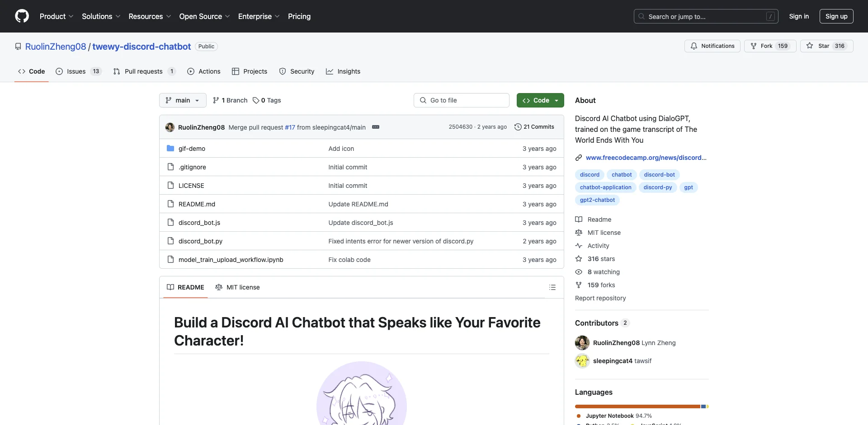
Task: Open sleepingcat4 contributor avatar
Action: click(x=582, y=361)
